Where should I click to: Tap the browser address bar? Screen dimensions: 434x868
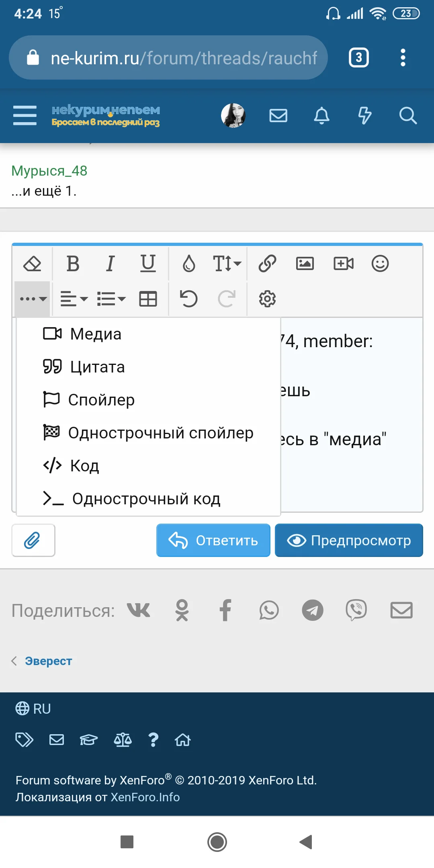[168, 58]
